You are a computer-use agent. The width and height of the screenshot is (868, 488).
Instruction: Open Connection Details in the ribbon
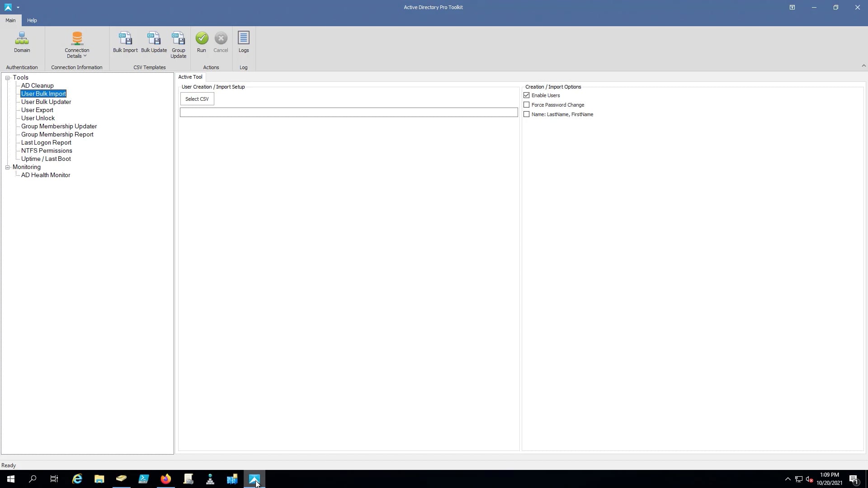click(76, 43)
